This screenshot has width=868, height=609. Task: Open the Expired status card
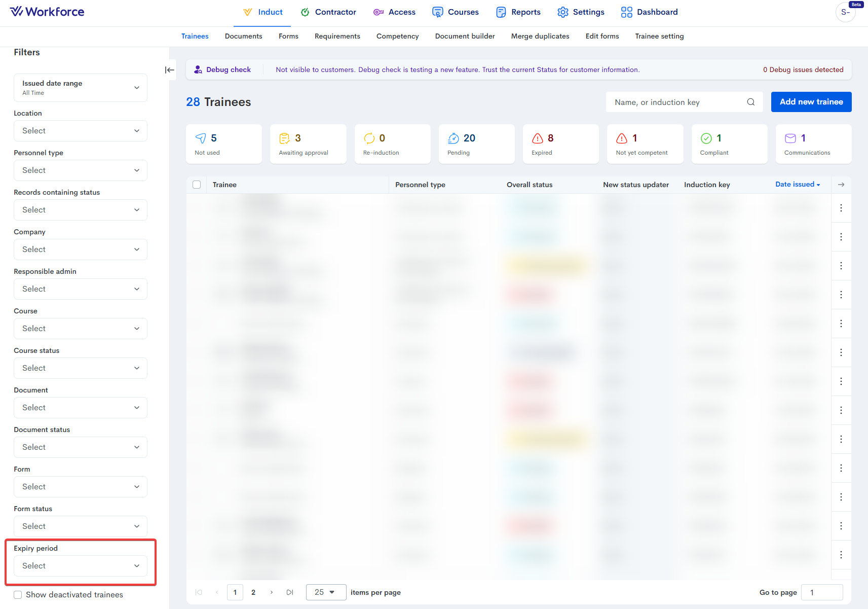click(560, 144)
